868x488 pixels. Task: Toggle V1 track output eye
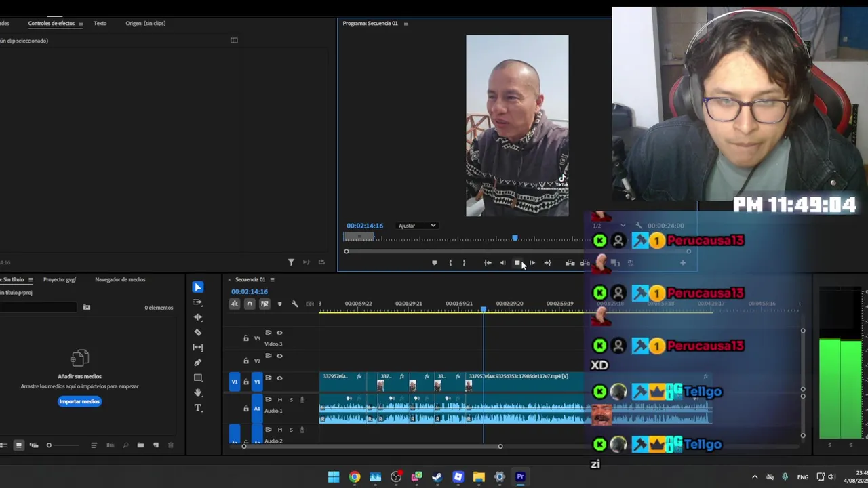[x=279, y=378]
